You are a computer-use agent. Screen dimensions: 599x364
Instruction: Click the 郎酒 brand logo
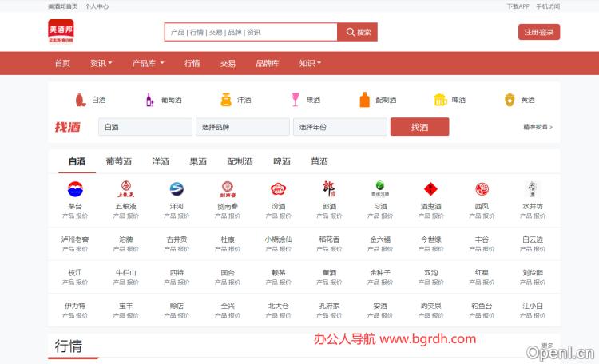pos(329,189)
